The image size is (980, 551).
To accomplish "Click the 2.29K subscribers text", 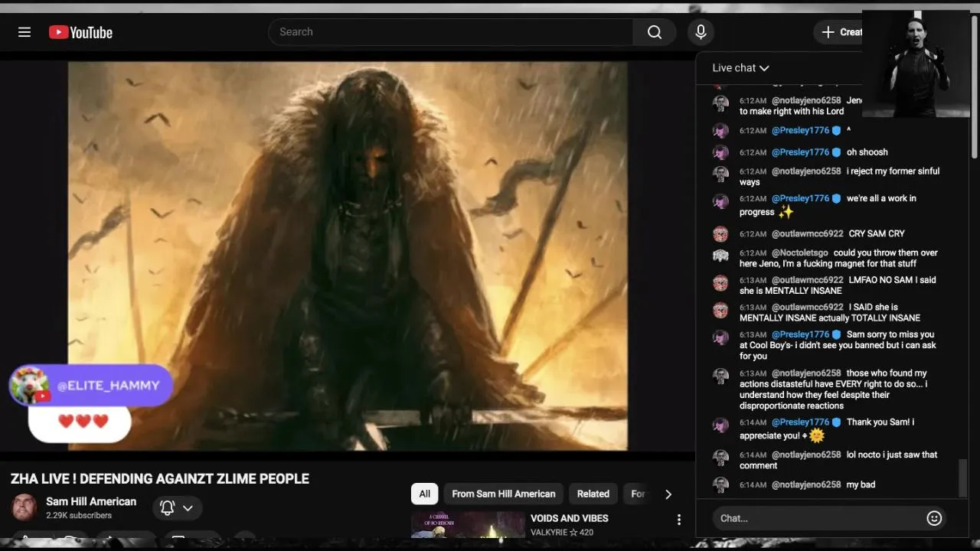I will pyautogui.click(x=79, y=516).
